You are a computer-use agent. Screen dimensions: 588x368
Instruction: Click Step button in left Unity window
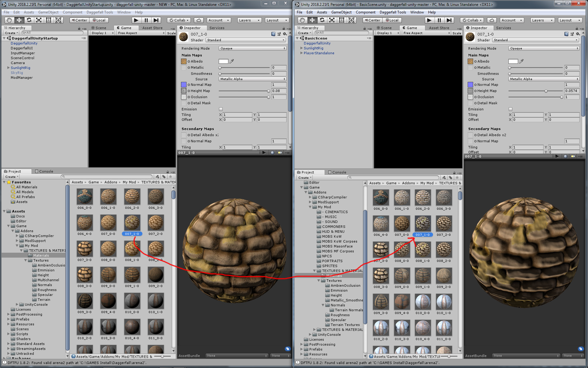click(x=156, y=20)
